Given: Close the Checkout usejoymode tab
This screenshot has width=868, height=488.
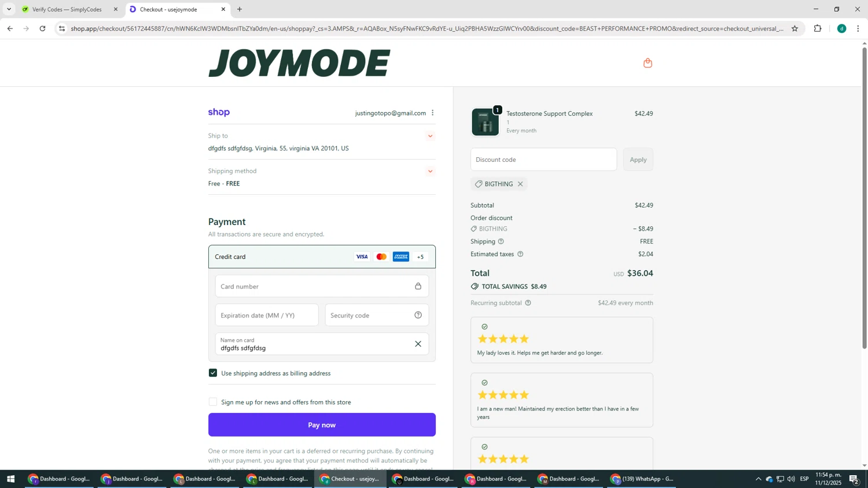Looking at the screenshot, I should (x=223, y=9).
